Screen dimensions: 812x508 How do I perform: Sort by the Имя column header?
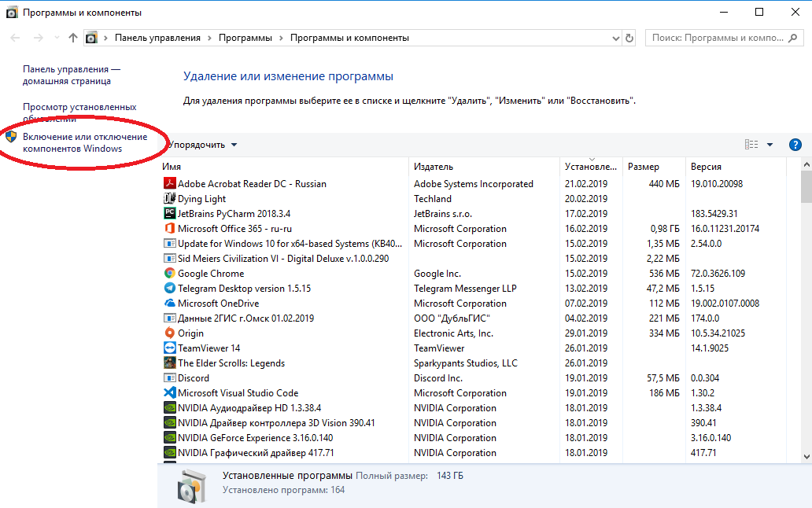(x=284, y=167)
